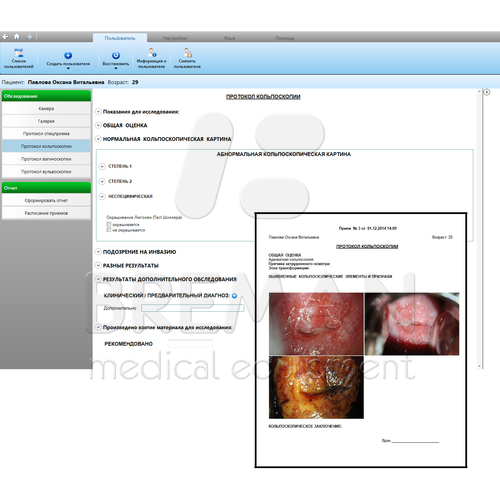Click top-left colposcopy image in report
Viewport: 500px width, 500px height.
[x=316, y=324]
